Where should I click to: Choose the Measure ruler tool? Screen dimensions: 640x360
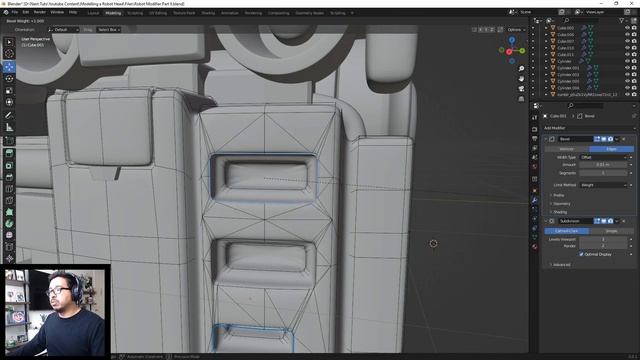click(x=9, y=127)
